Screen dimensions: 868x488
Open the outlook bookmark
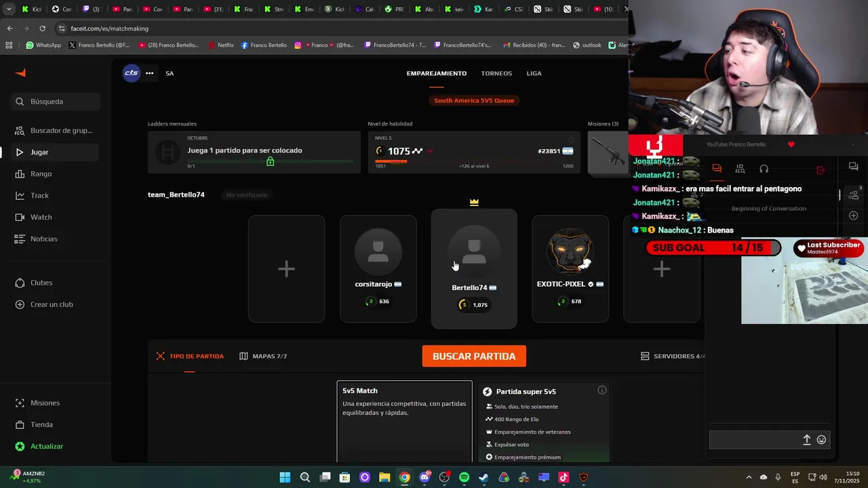[587, 45]
